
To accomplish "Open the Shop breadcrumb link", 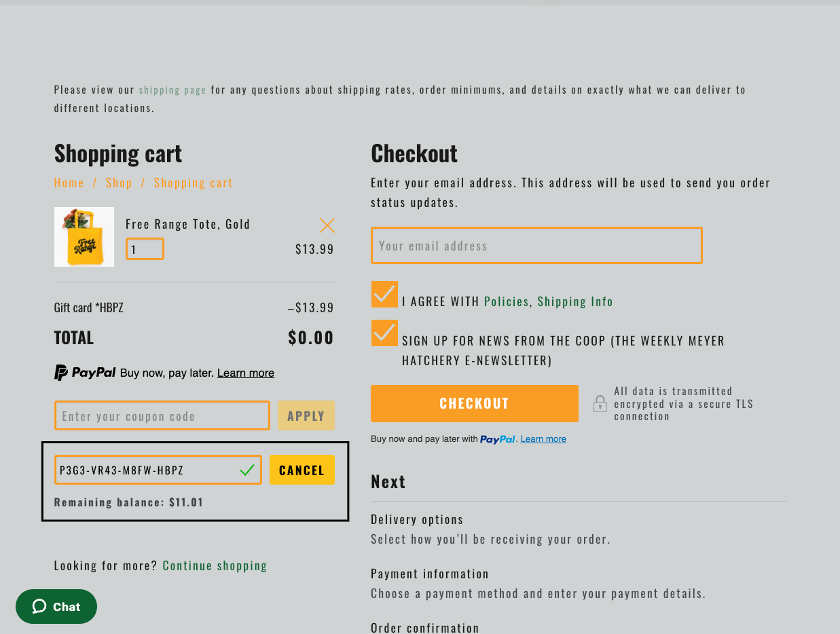I will 119,183.
